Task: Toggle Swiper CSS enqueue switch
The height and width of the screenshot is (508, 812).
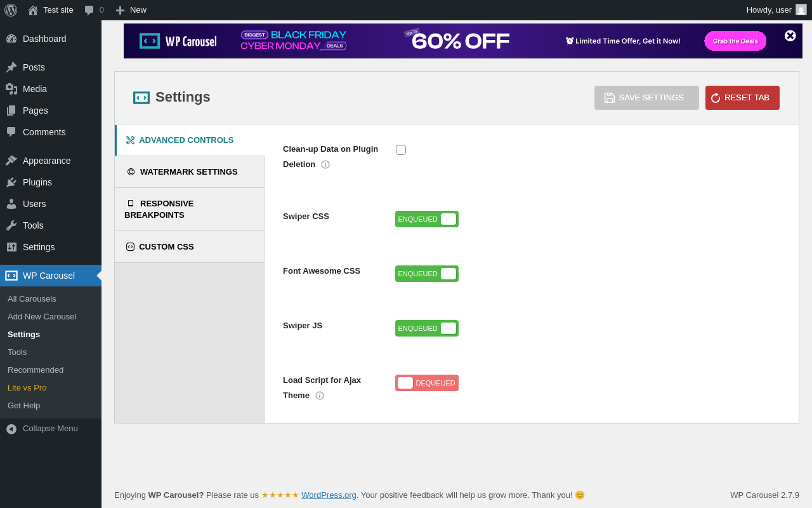Action: pyautogui.click(x=427, y=219)
